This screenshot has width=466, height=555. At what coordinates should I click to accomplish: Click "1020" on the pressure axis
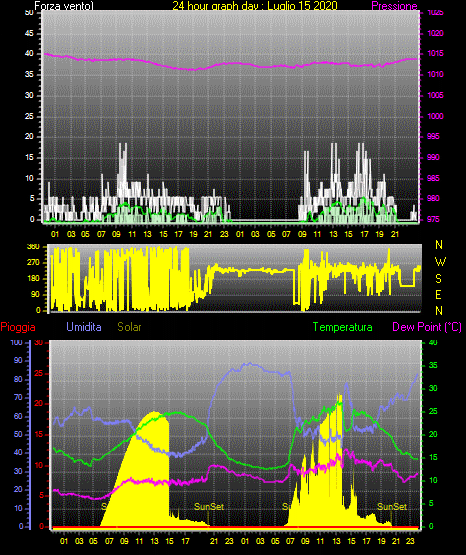click(435, 33)
